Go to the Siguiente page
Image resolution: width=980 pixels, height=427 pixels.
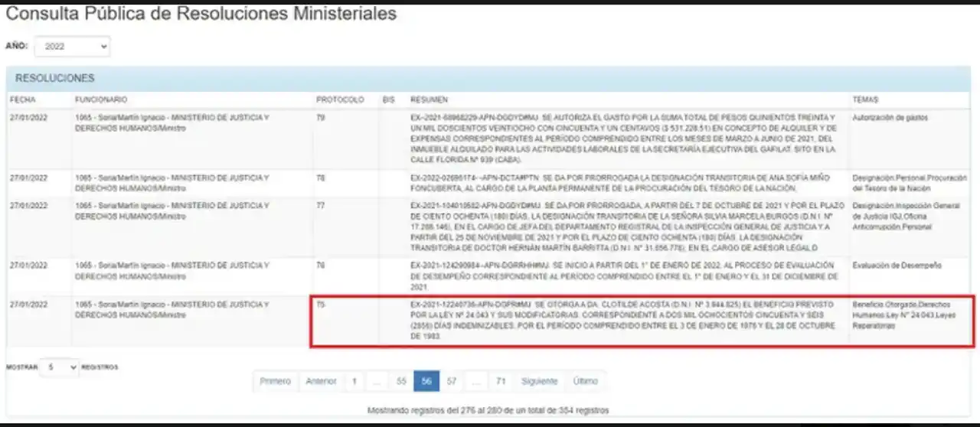540,381
